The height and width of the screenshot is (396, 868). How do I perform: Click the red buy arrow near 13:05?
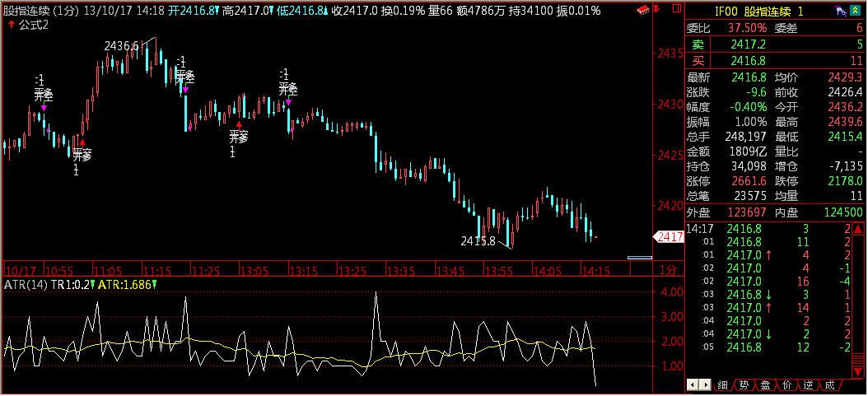pos(239,125)
